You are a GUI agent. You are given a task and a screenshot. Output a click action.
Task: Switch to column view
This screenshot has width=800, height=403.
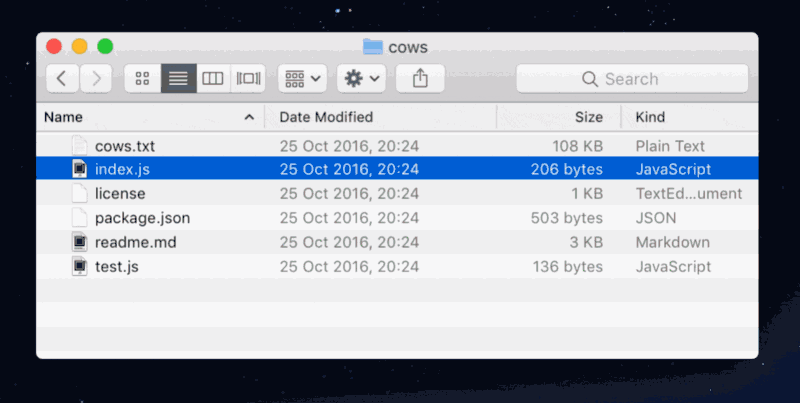212,78
